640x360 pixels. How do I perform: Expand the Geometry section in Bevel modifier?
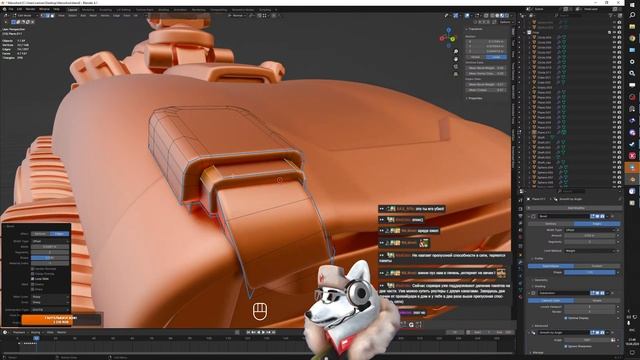tap(540, 280)
